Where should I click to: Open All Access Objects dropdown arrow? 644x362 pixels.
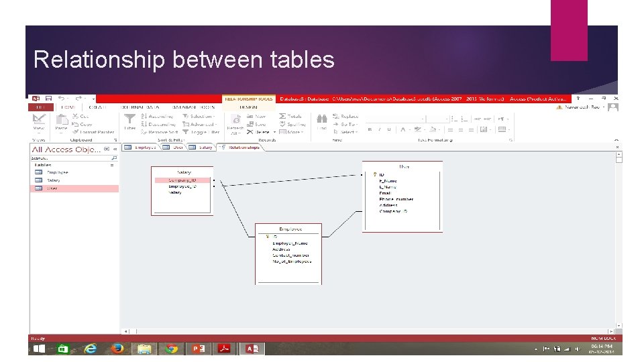107,149
